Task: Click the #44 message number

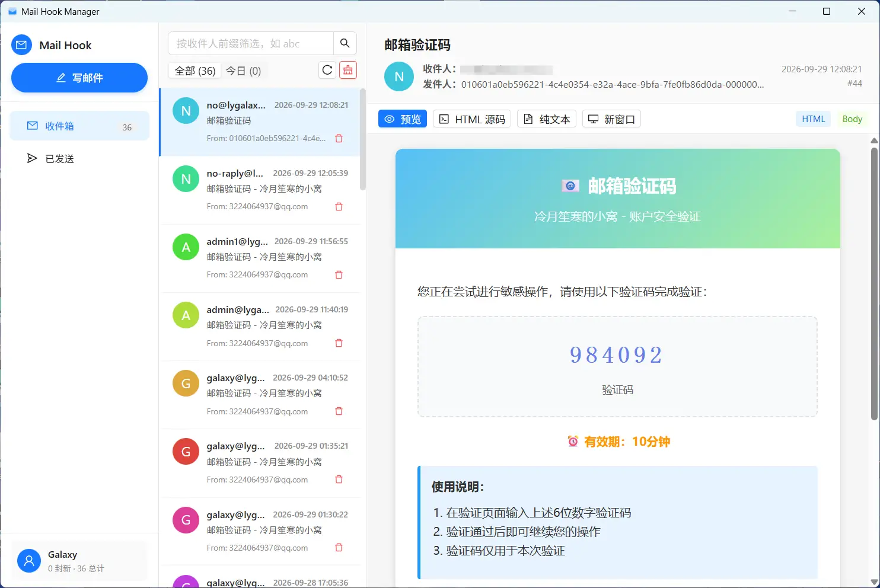Action: tap(855, 84)
